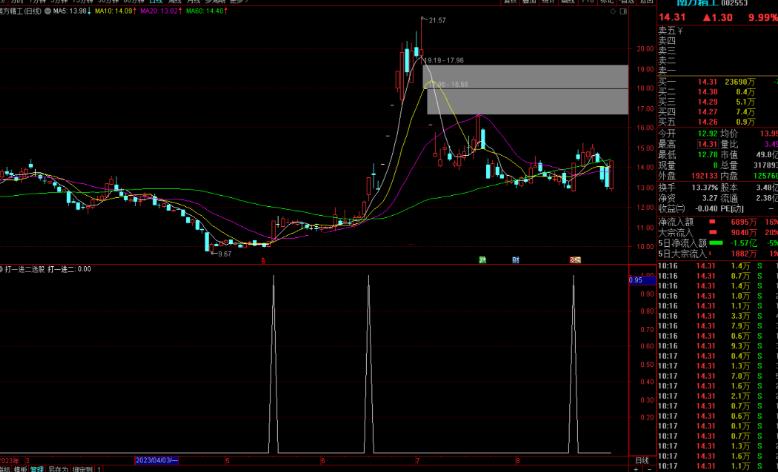Click the green 跌 marker below the chart
Viewport: 778px width, 472px height.
482,260
